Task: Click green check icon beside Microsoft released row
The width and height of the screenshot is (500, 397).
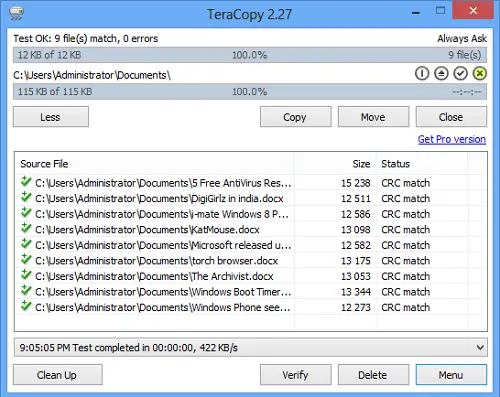Action: (26, 244)
